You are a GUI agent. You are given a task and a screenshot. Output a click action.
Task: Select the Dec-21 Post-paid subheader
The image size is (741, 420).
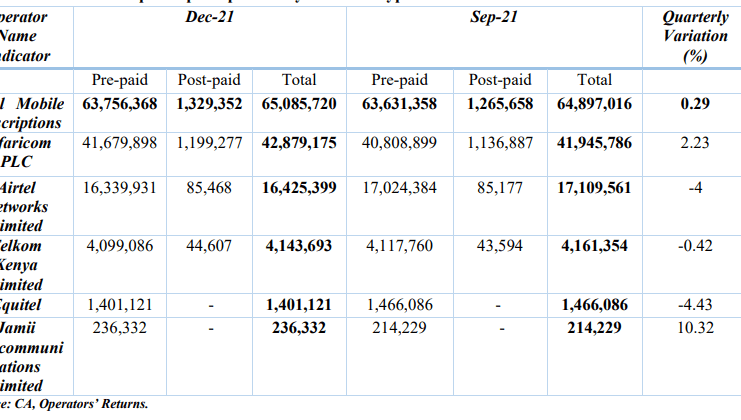click(209, 80)
